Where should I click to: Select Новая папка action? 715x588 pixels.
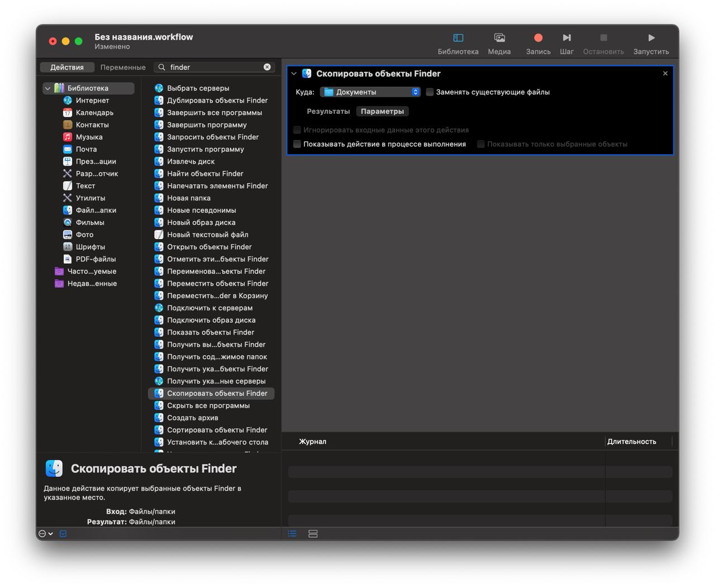tap(189, 198)
